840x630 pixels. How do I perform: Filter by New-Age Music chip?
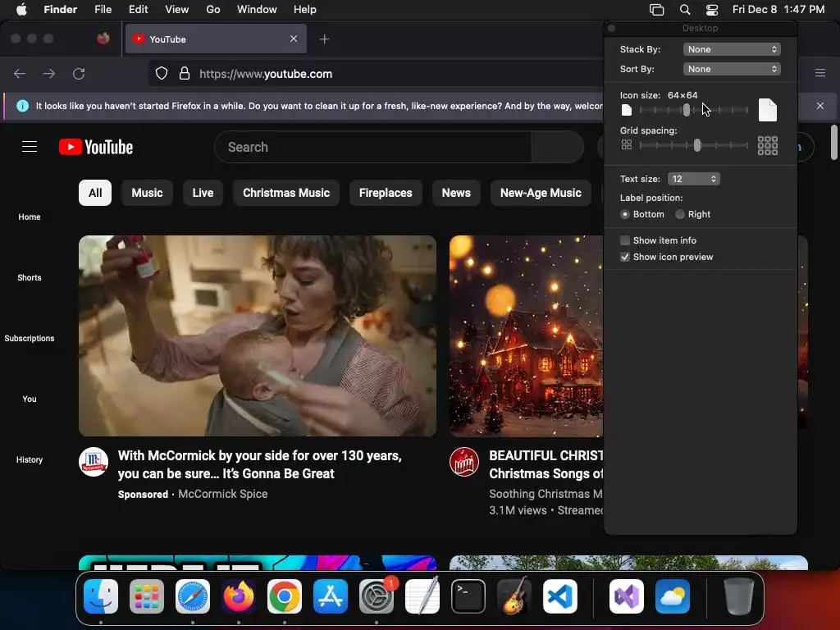pos(541,193)
